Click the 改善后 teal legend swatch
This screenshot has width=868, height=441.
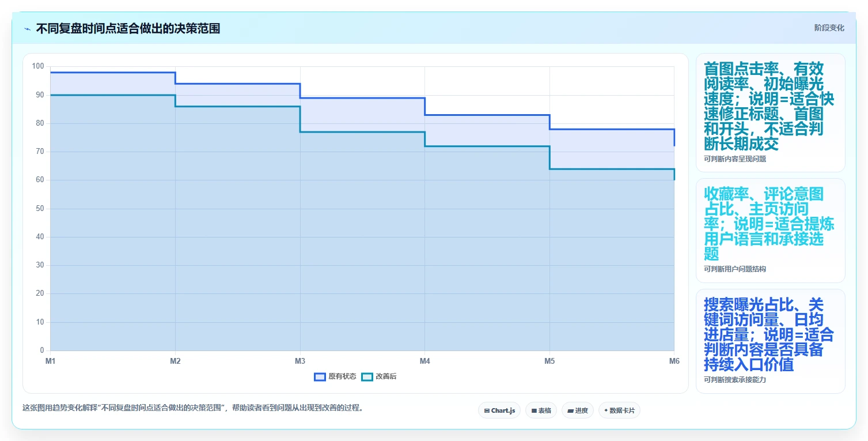click(x=367, y=376)
